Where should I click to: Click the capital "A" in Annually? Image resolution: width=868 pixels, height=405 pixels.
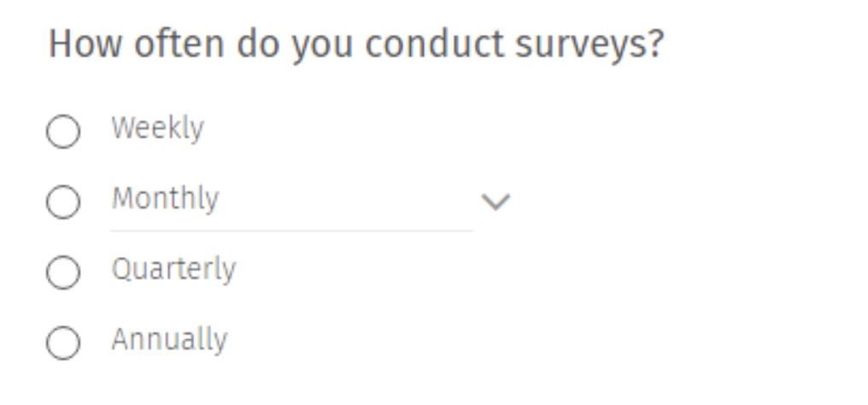pyautogui.click(x=120, y=339)
